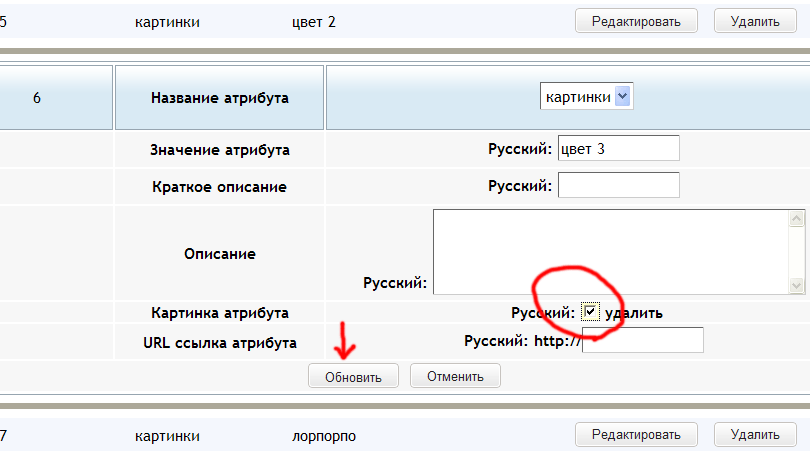Click the dropdown arrow next to картинки
The height and width of the screenshot is (451, 810).
[x=622, y=96]
